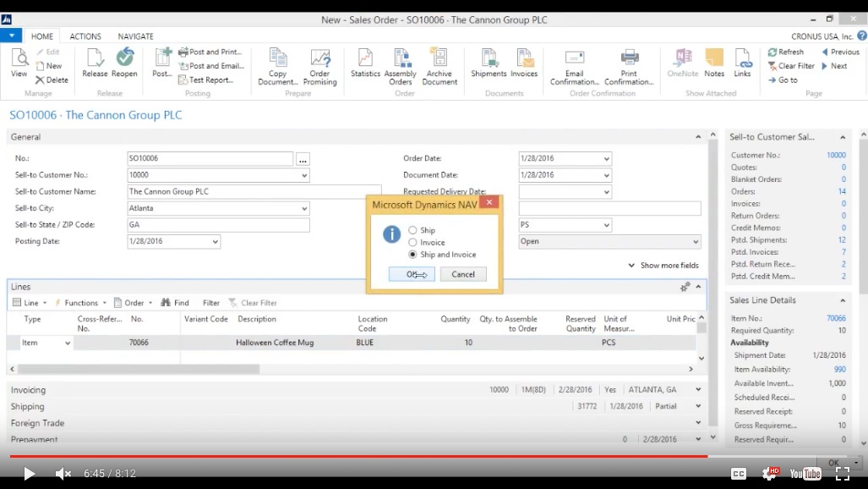
Task: Open OneNote attachment
Action: pos(683,63)
